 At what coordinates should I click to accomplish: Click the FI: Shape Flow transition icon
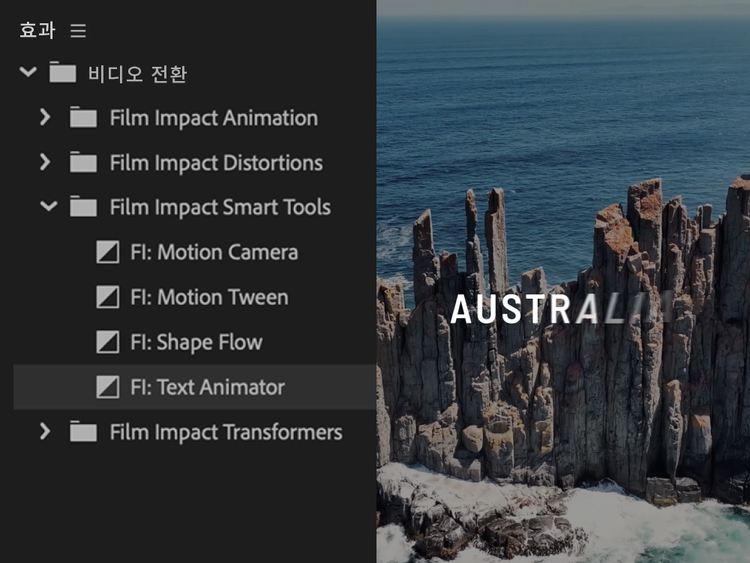[108, 342]
